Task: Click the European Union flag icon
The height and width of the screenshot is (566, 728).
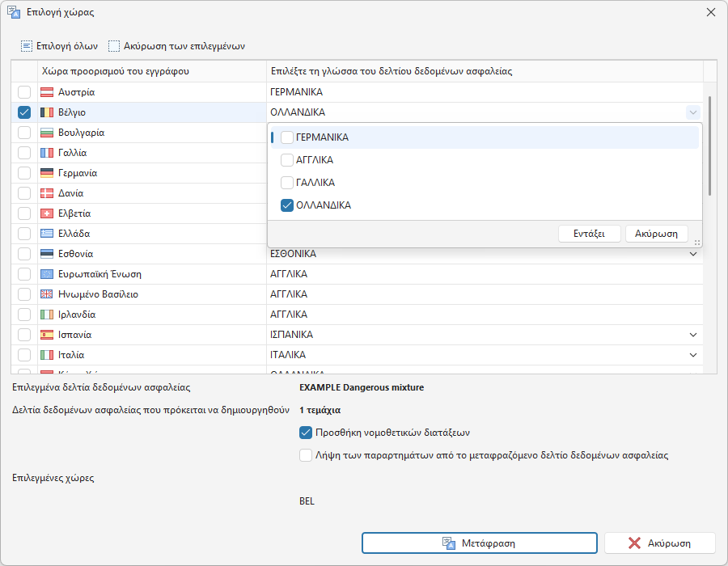Action: click(47, 274)
